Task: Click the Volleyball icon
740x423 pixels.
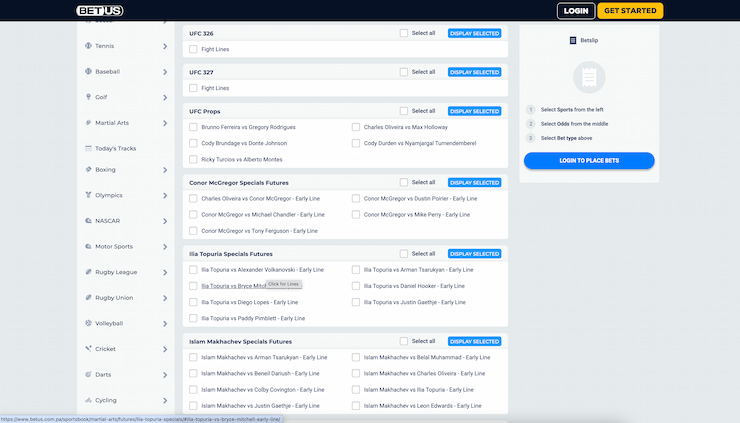Action: pos(88,323)
